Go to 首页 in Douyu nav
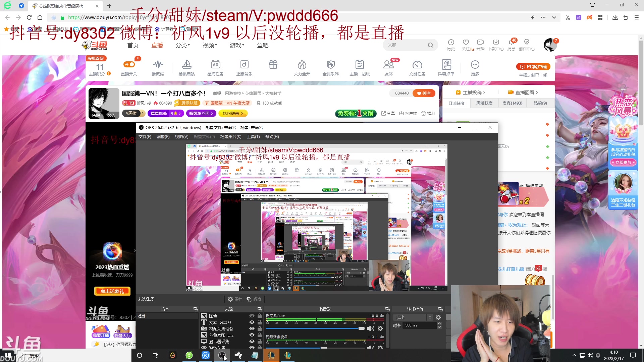Image resolution: width=644 pixels, height=362 pixels. coord(133,45)
